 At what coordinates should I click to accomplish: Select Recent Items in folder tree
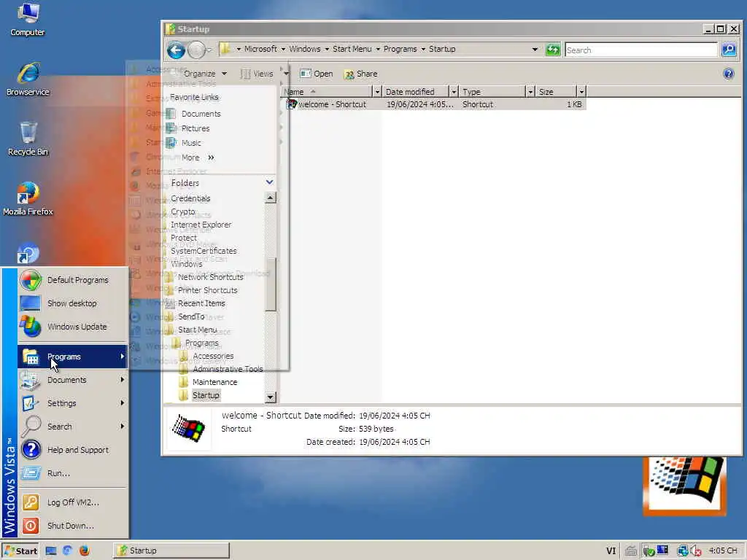[201, 303]
